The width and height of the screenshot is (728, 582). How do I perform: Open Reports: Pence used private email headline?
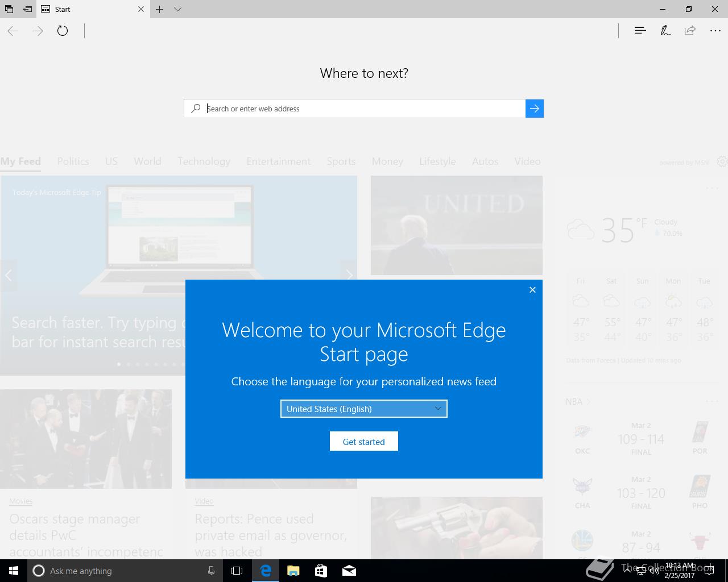point(271,535)
